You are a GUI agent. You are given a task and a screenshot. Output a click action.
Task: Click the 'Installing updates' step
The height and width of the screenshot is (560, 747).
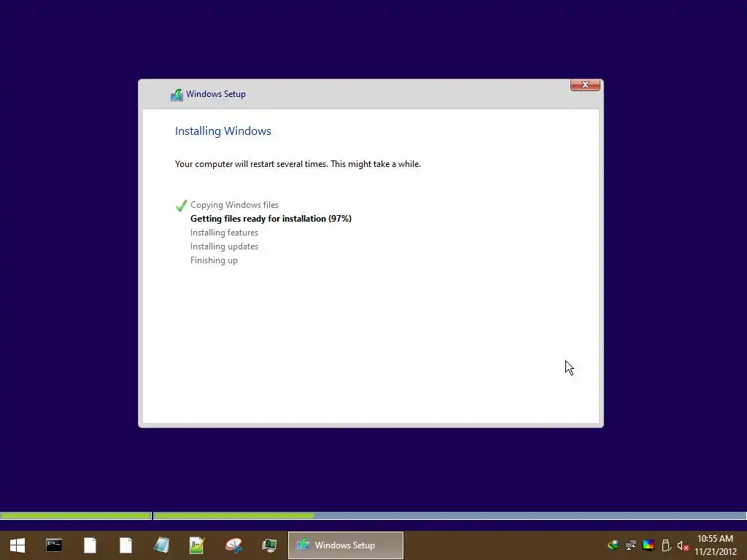224,246
